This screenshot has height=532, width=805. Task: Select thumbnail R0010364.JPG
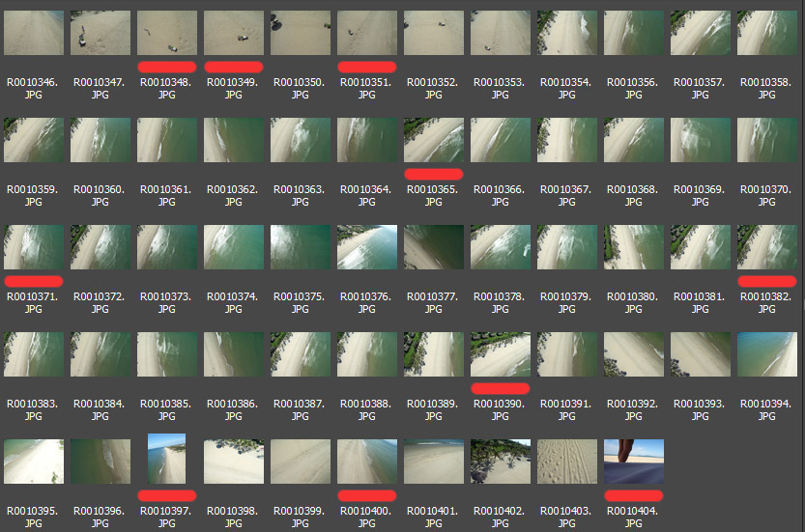point(367,140)
